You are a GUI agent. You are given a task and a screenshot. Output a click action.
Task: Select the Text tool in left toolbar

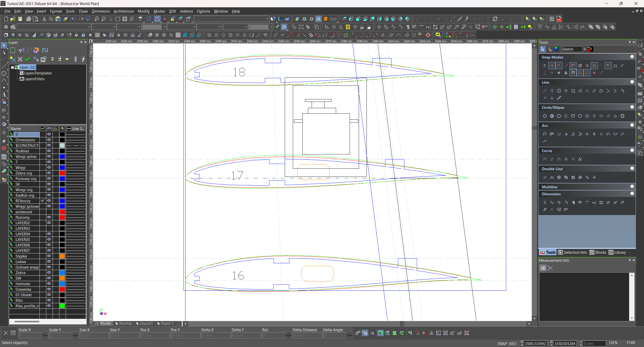[x=4, y=95]
